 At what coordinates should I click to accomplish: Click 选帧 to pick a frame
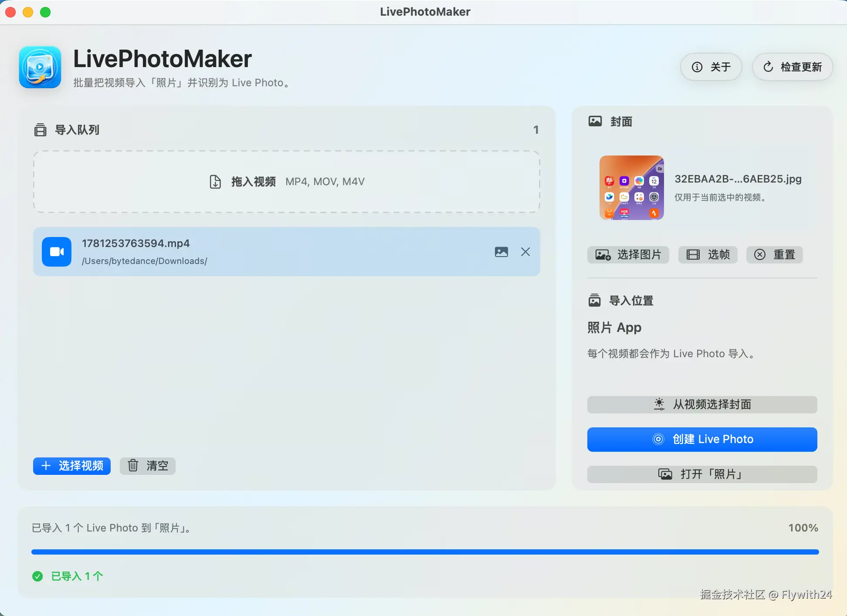pos(708,254)
